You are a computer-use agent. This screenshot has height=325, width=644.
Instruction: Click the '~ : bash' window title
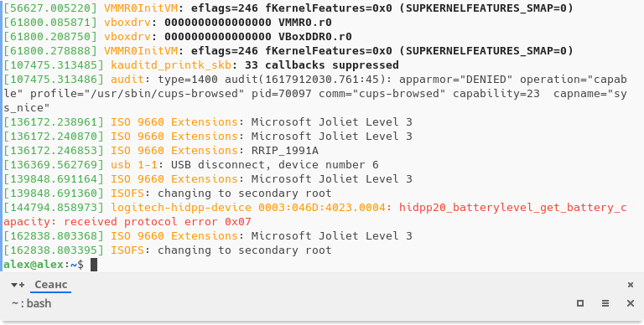coord(32,304)
